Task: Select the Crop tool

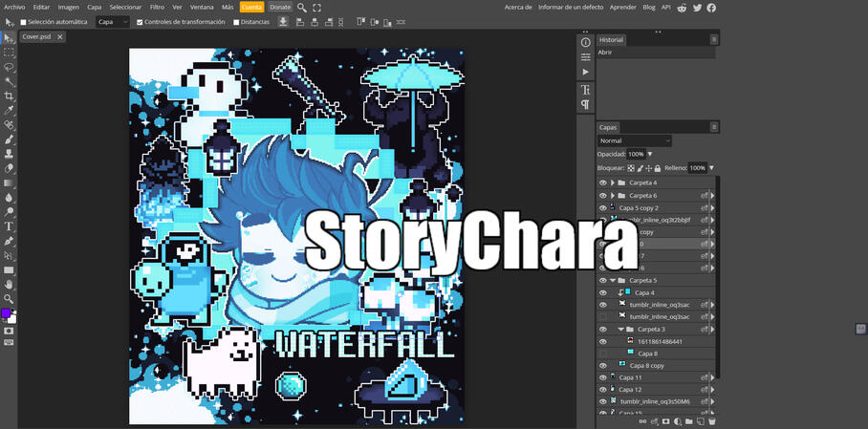Action: (10, 96)
